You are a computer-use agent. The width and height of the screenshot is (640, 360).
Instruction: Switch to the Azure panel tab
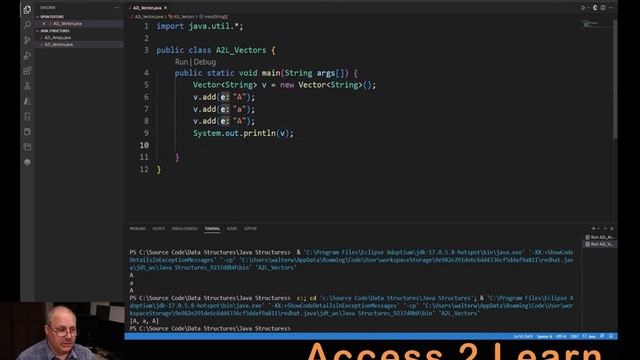(x=232, y=229)
